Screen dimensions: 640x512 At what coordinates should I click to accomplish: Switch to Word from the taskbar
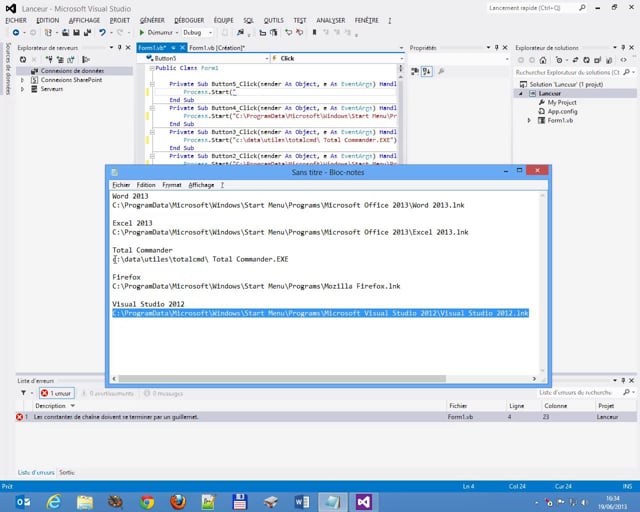click(302, 502)
